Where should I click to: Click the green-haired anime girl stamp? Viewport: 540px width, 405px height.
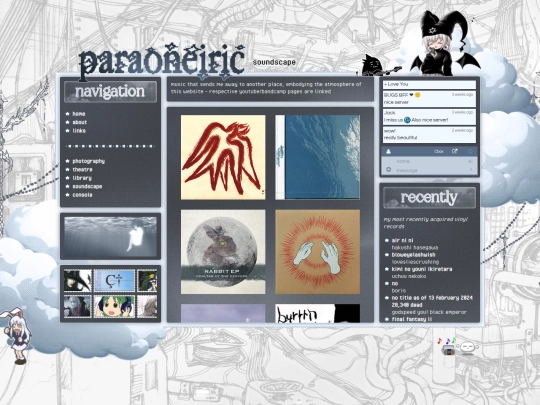click(x=114, y=306)
